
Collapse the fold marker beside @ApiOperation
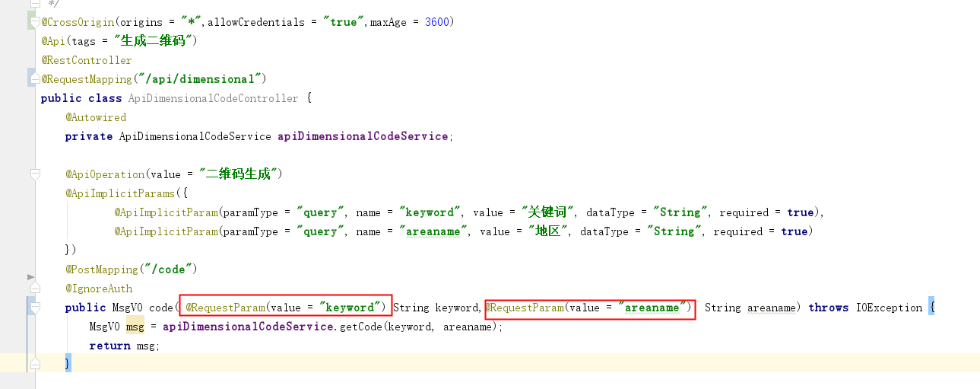coord(34,174)
